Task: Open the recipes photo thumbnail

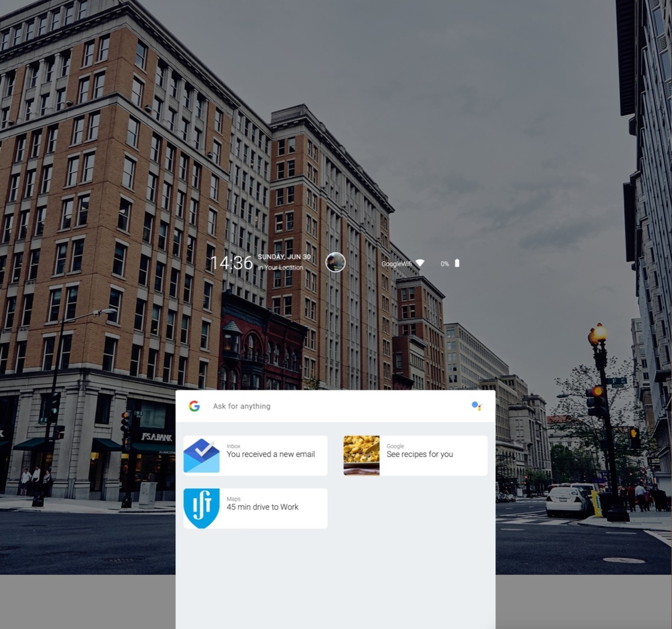Action: 361,455
